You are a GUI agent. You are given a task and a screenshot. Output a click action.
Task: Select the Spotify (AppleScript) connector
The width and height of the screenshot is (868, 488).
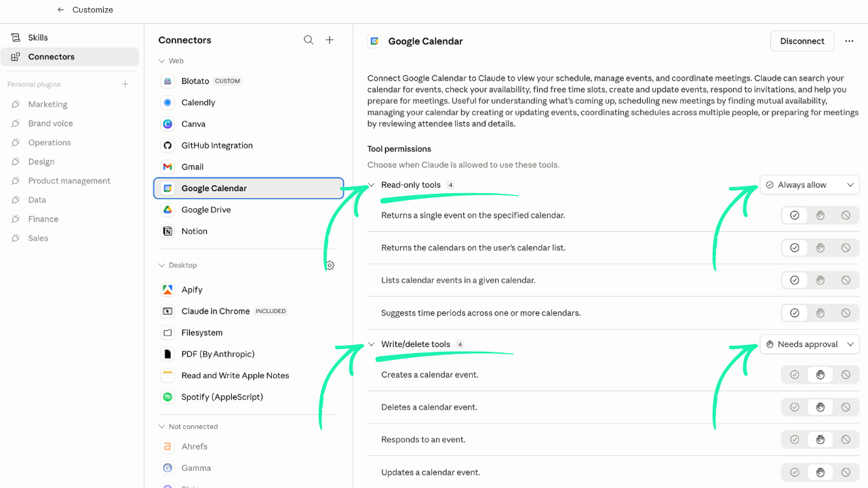pos(222,397)
